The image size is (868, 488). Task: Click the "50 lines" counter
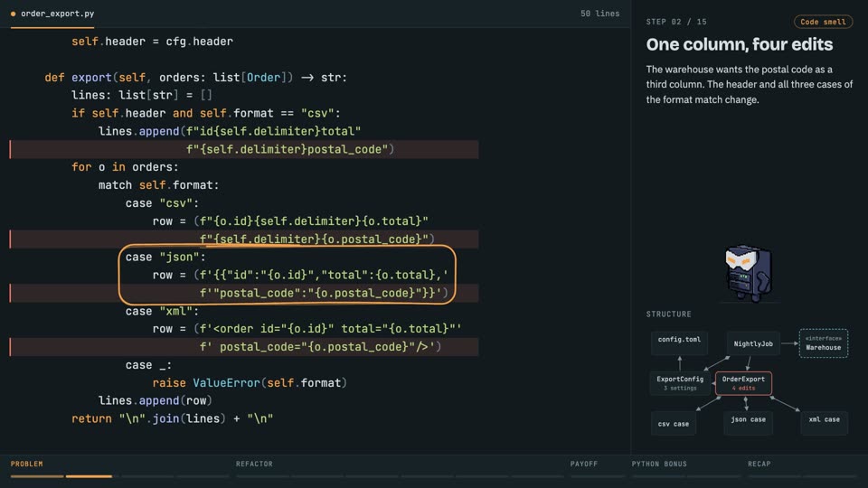[599, 14]
